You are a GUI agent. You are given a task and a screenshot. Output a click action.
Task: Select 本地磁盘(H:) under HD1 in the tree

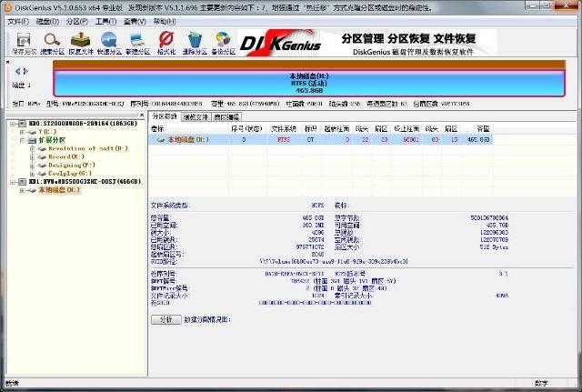coord(59,190)
